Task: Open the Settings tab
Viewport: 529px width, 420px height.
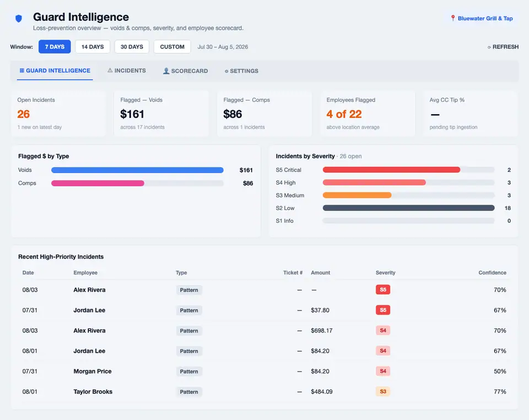Action: pyautogui.click(x=241, y=71)
